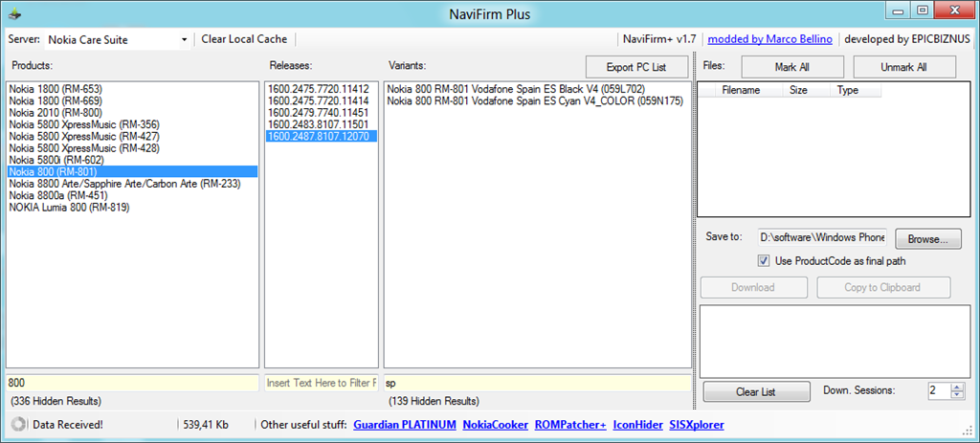Click the Unmark All button
This screenshot has width=980, height=443.
coord(903,67)
